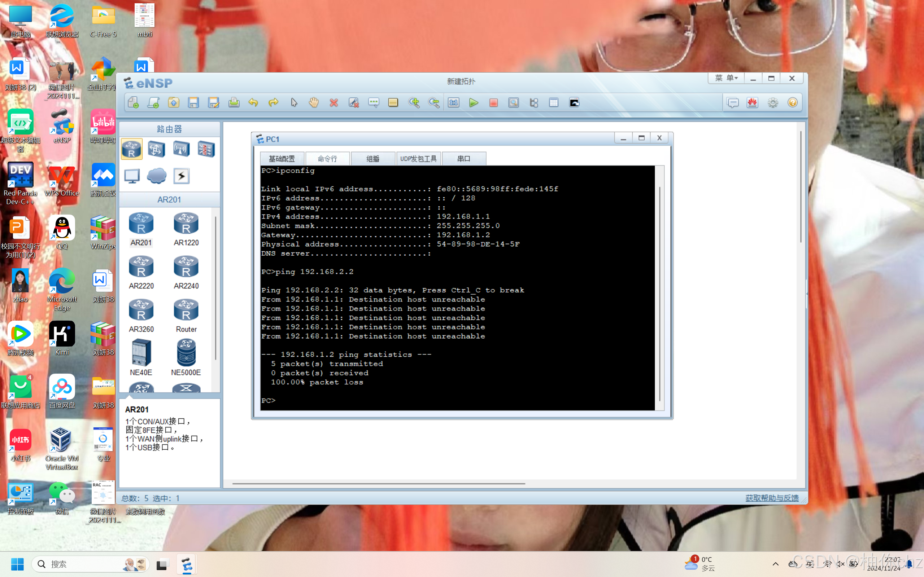Open the UDP发包工具 tab

pyautogui.click(x=418, y=159)
